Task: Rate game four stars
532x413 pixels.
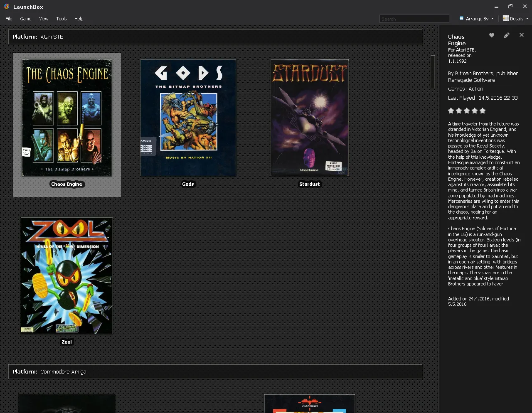Action: tap(475, 111)
